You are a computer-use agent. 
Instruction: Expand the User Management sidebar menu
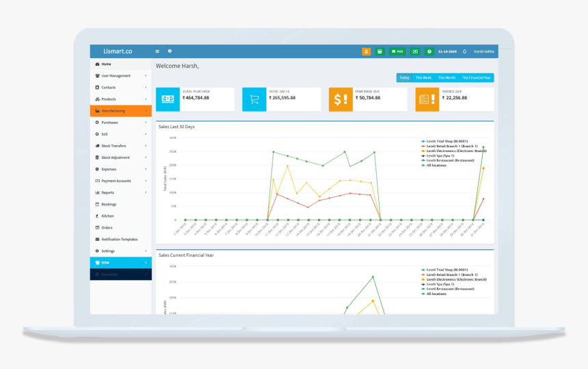click(121, 76)
